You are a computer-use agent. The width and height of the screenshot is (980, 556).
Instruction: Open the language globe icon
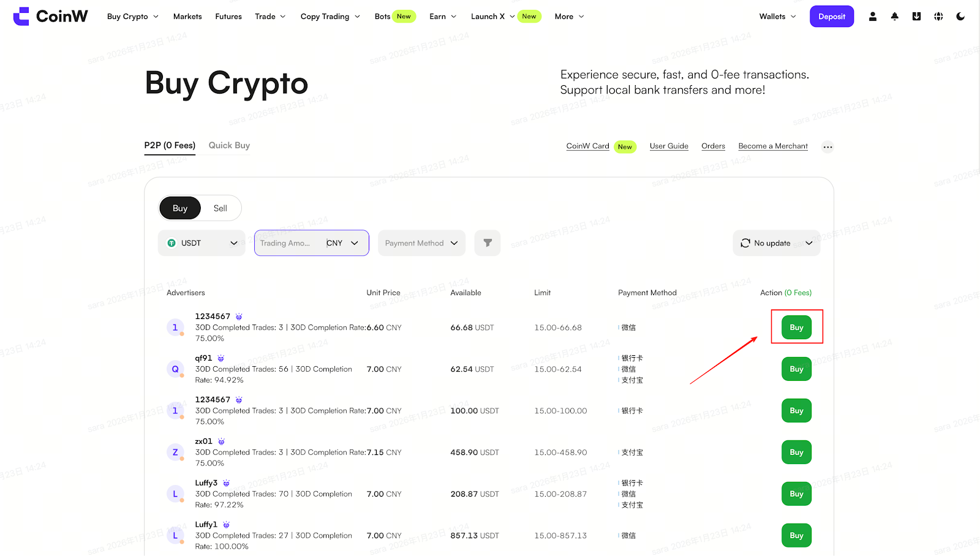938,17
